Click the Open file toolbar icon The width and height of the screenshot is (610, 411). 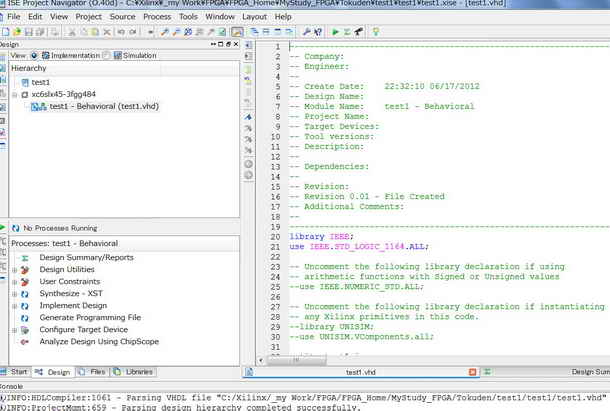tap(17, 32)
